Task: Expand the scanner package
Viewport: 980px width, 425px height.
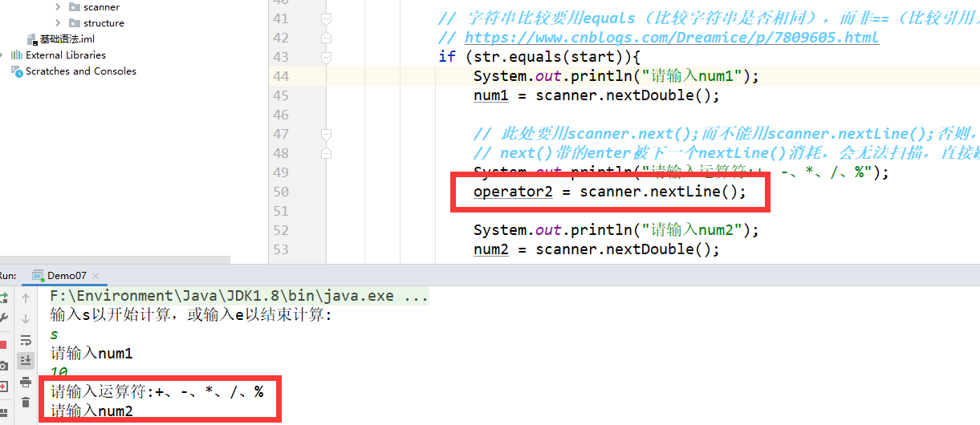Action: pos(57,7)
